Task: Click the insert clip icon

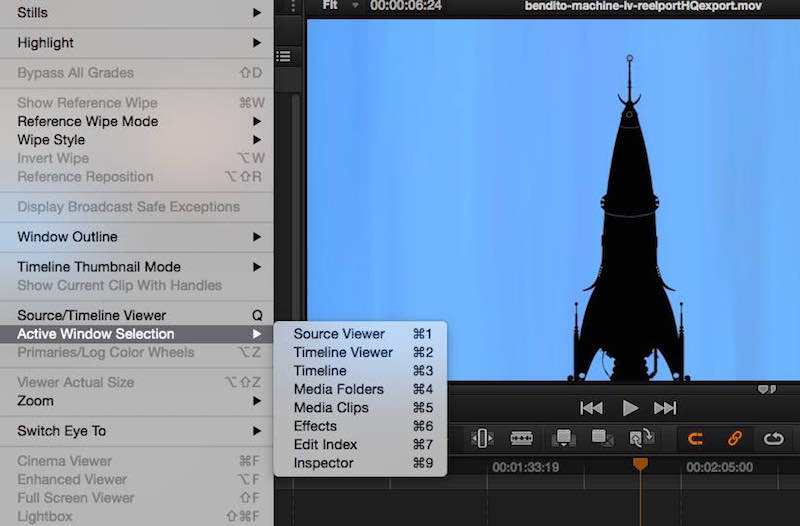Action: pos(563,438)
